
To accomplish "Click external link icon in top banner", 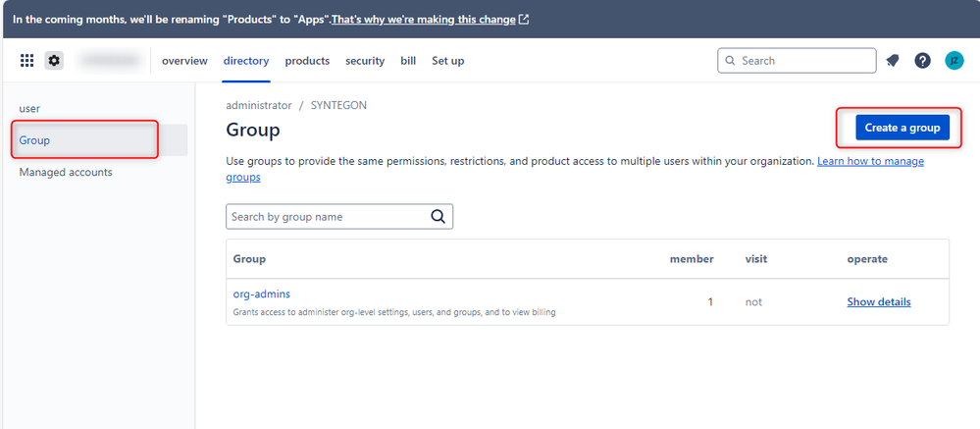I will click(524, 20).
